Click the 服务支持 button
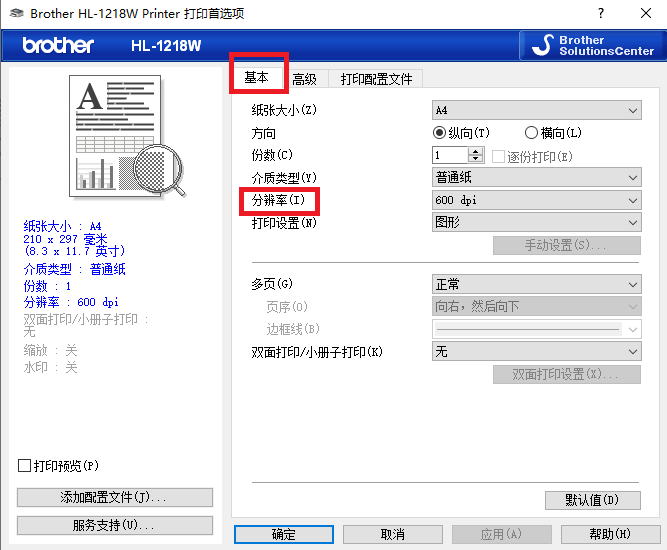The height and width of the screenshot is (550, 667). pos(115,525)
